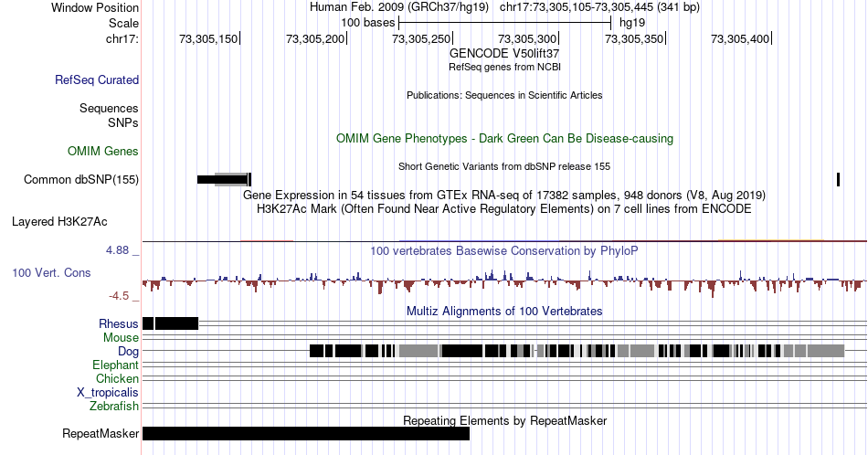Click the Sequences track label

click(x=109, y=108)
